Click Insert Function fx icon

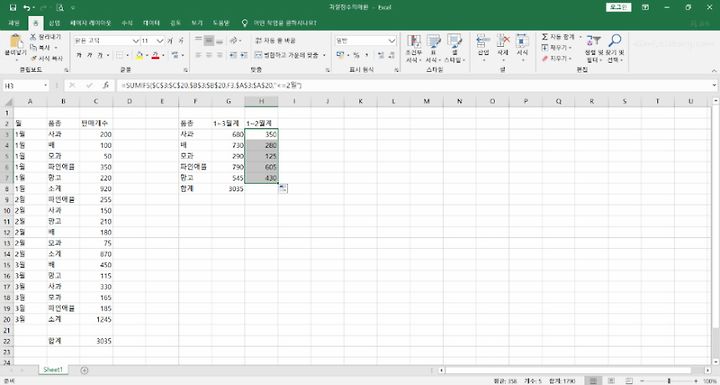click(x=106, y=85)
